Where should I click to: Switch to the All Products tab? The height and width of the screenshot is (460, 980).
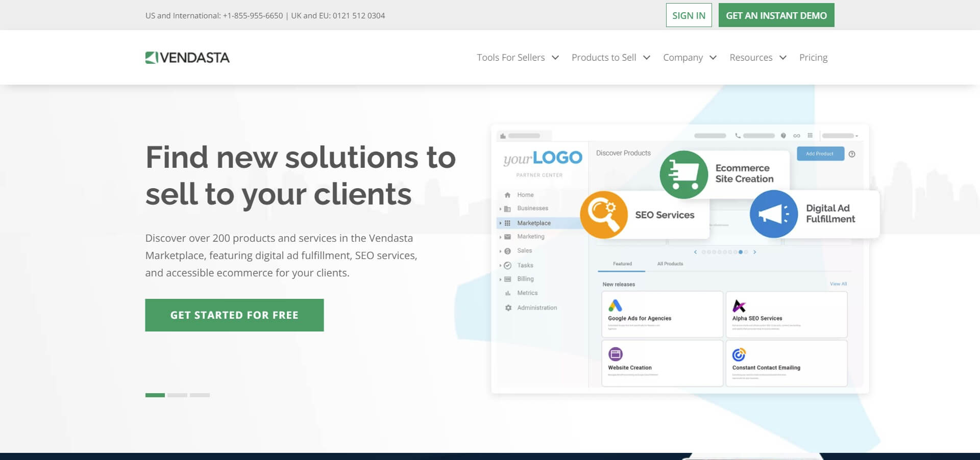point(670,264)
